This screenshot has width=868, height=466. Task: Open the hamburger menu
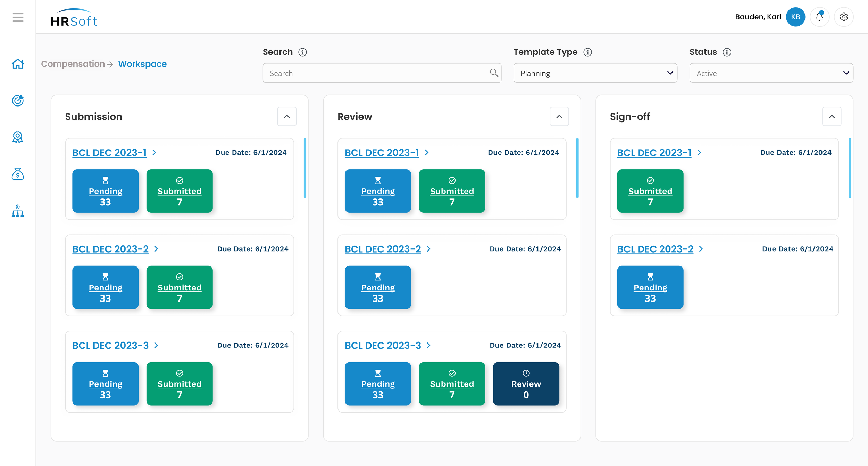pos(18,17)
